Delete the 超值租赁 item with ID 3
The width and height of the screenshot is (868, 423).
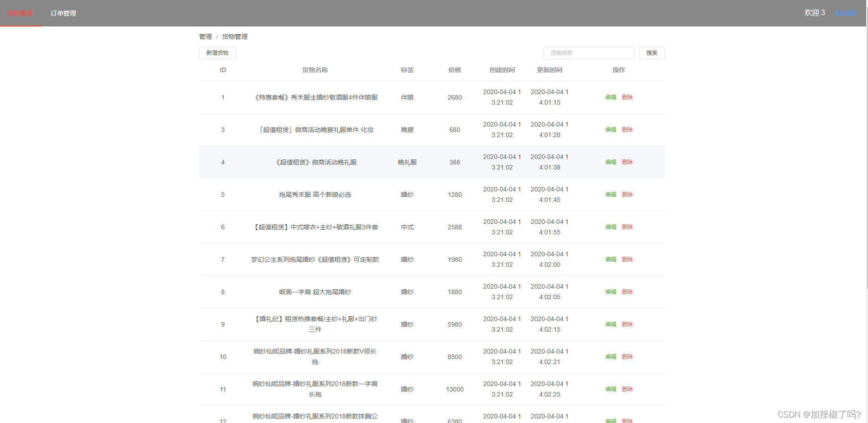click(627, 130)
